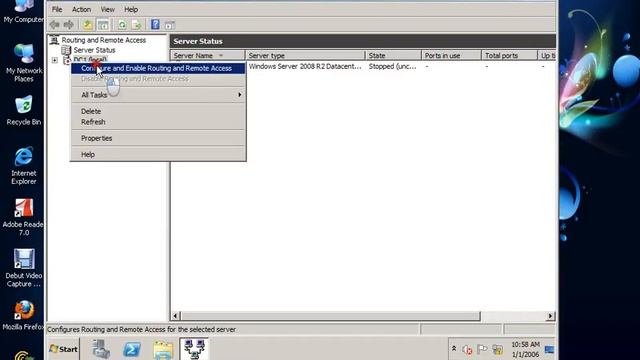Click the Windows Server 2008 R2 Datacent... cell
The image size is (640, 360).
(x=305, y=66)
